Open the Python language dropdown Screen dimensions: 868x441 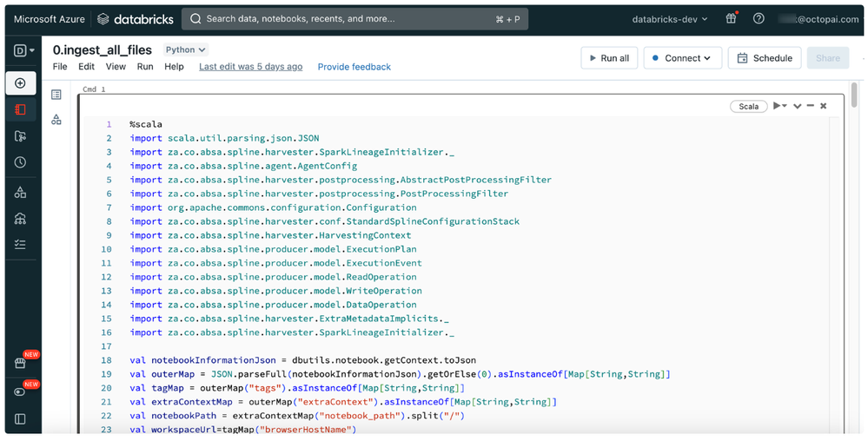[x=186, y=50]
